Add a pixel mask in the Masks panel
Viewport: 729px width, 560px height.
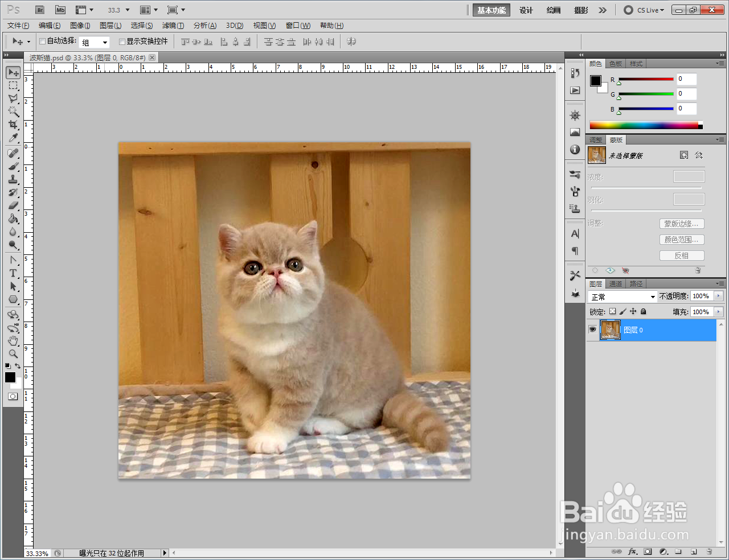(x=684, y=155)
